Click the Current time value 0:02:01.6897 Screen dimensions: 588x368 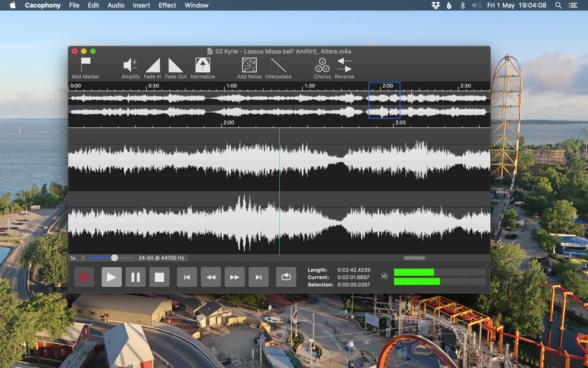tap(353, 277)
